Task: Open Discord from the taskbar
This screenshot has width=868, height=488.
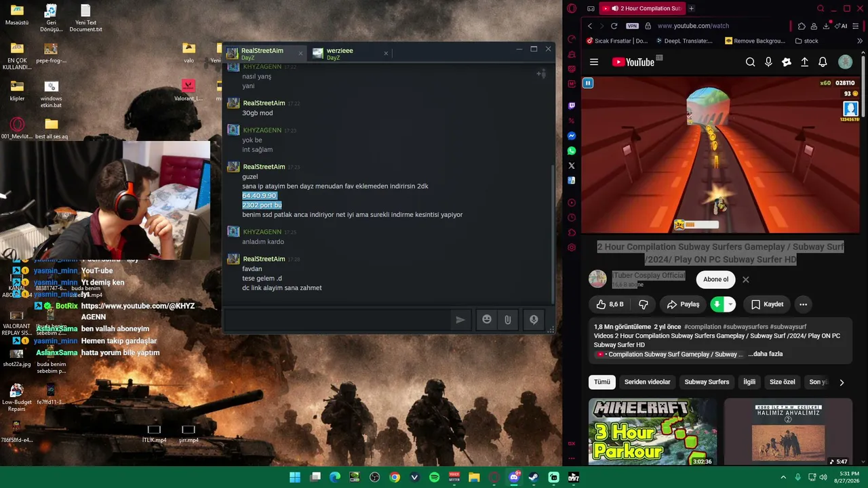Action: click(514, 477)
